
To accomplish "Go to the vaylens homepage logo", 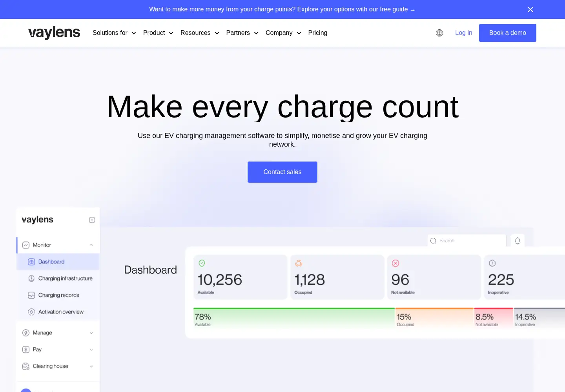I will click(54, 33).
